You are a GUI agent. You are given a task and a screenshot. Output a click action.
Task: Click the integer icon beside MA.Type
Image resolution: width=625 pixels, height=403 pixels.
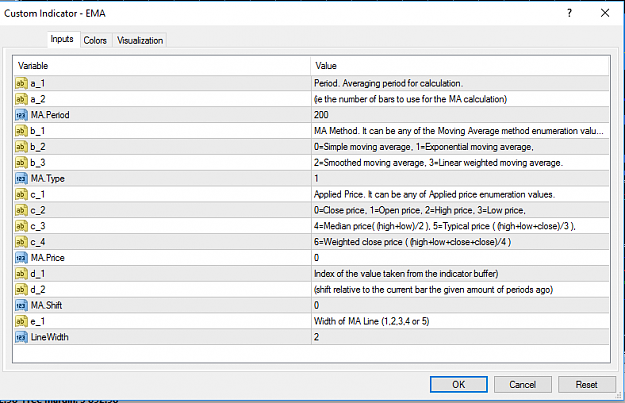(x=21, y=179)
